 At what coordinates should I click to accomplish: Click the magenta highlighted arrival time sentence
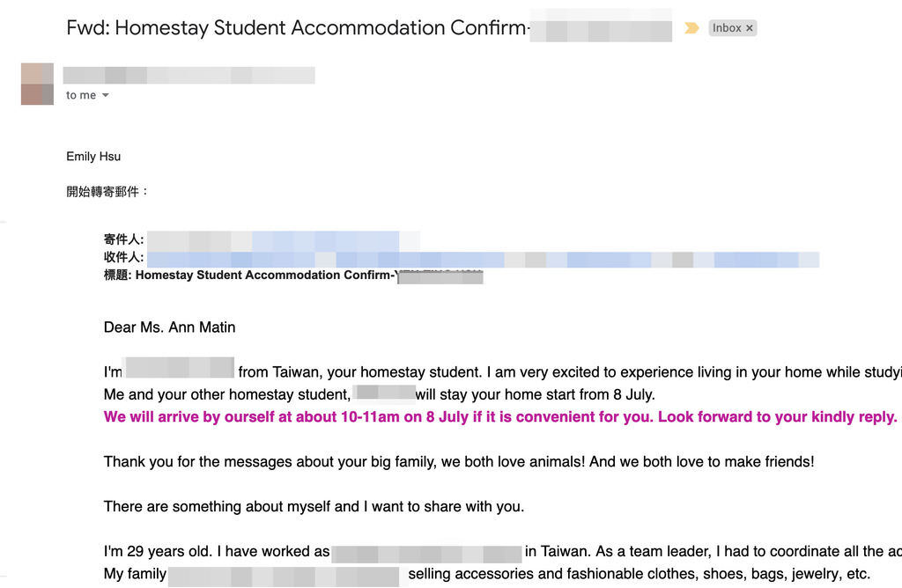coord(500,416)
